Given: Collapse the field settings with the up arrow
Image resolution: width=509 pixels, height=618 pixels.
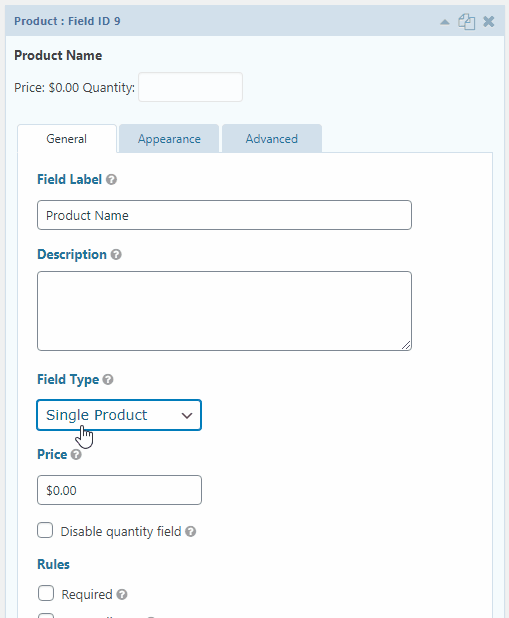Looking at the screenshot, I should click(x=444, y=22).
